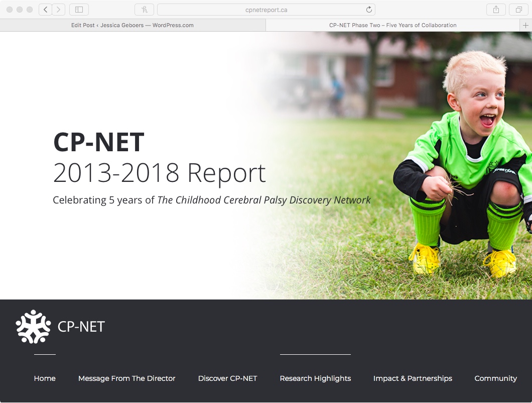
Task: Visit the Community page
Action: click(x=495, y=378)
